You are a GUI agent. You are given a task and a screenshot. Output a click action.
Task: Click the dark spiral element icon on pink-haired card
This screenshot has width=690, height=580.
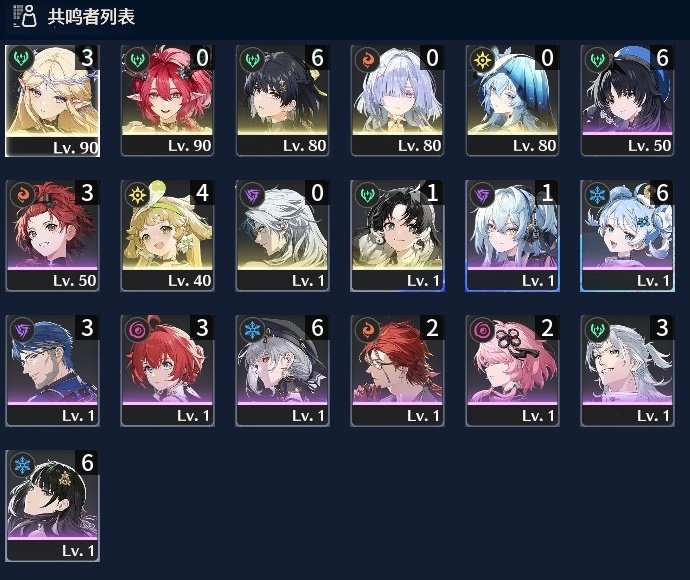pyautogui.click(x=482, y=329)
